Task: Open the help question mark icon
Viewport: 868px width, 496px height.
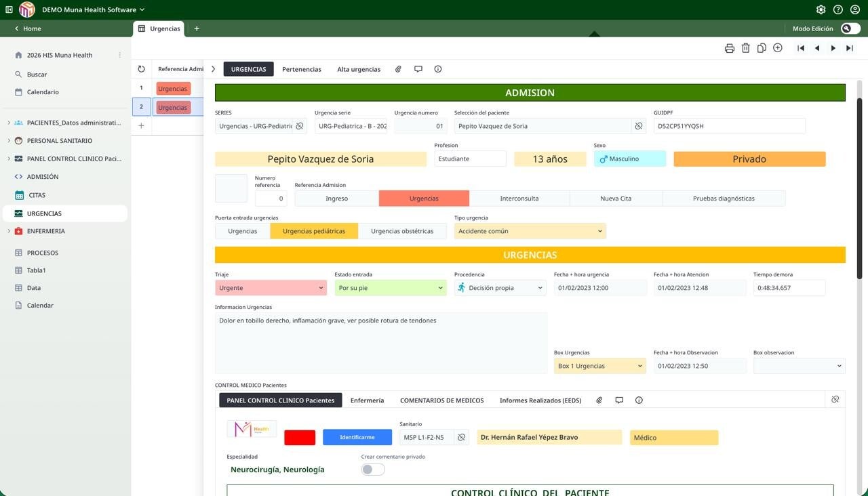Action: tap(838, 9)
